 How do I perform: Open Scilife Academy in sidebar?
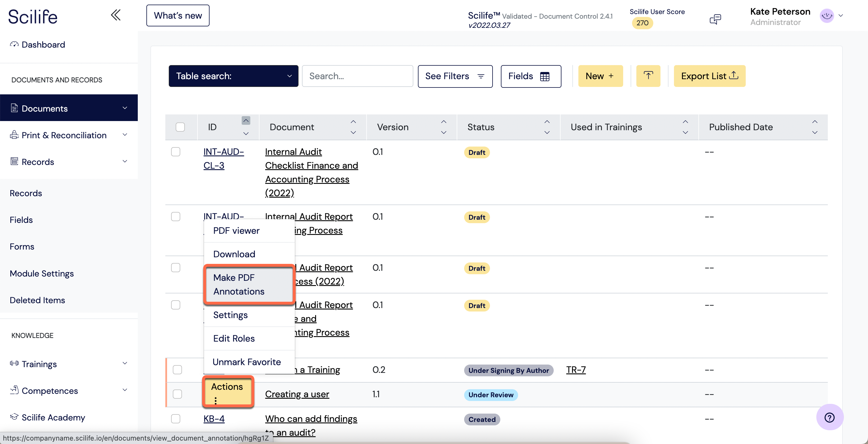click(x=48, y=417)
